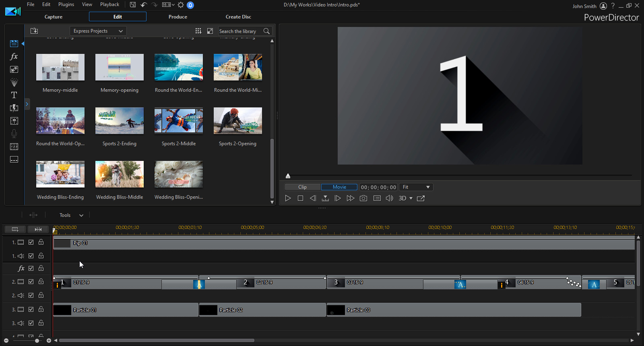Lock audio track 3
Viewport: 644px width, 346px height.
click(41, 323)
